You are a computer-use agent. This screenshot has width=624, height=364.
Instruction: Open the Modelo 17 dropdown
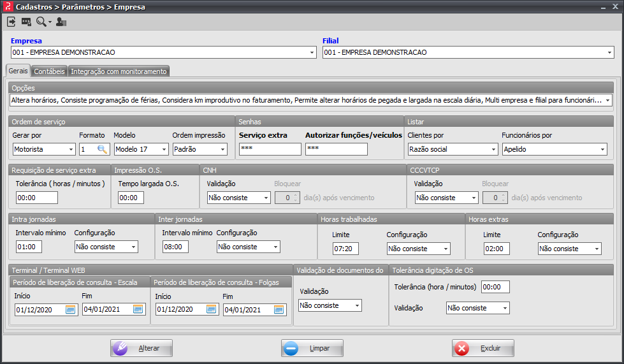point(164,149)
